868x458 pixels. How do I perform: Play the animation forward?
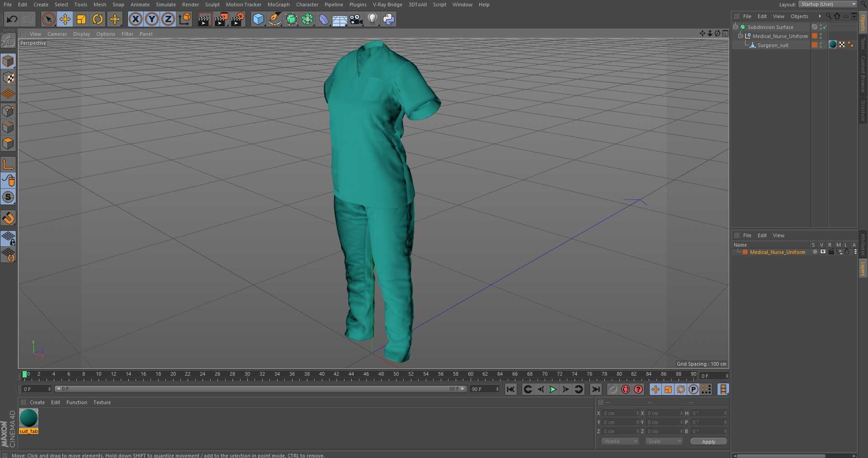[x=552, y=389]
